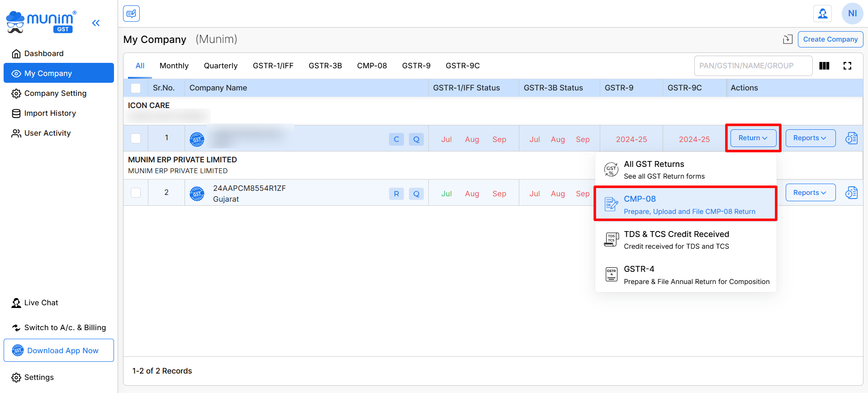The width and height of the screenshot is (868, 393).
Task: Click the note edit icon in top bar
Action: point(131,14)
